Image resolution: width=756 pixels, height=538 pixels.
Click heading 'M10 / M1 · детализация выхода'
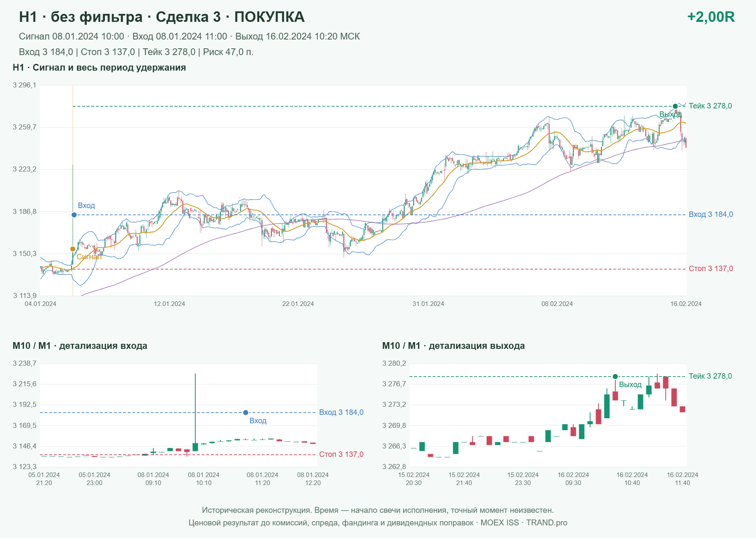pos(453,346)
